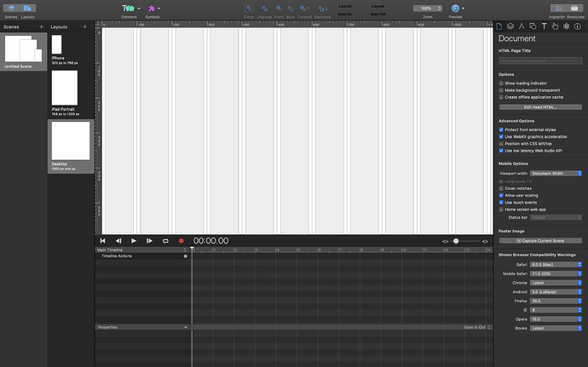The width and height of the screenshot is (588, 367).
Task: Open Android version dropdown
Action: [x=556, y=292]
